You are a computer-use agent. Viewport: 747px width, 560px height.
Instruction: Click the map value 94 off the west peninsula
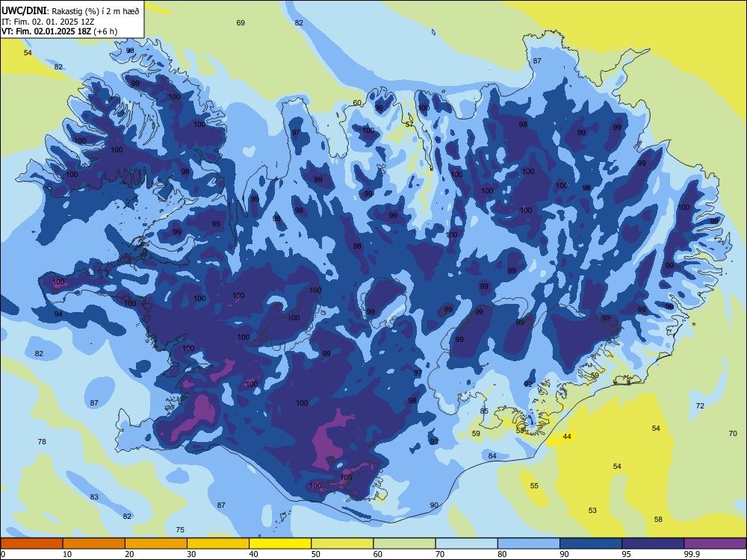pos(58,314)
